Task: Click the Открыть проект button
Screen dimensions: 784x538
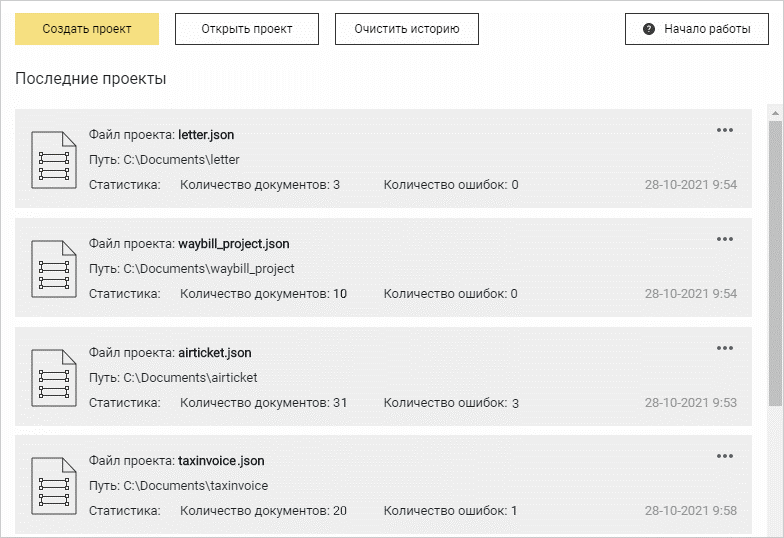Action: click(247, 29)
